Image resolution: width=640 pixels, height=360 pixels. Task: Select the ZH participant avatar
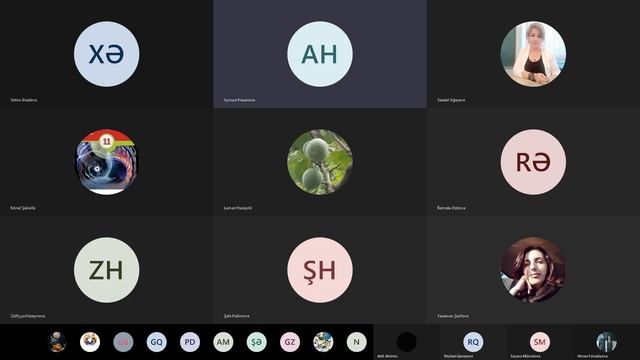click(107, 270)
